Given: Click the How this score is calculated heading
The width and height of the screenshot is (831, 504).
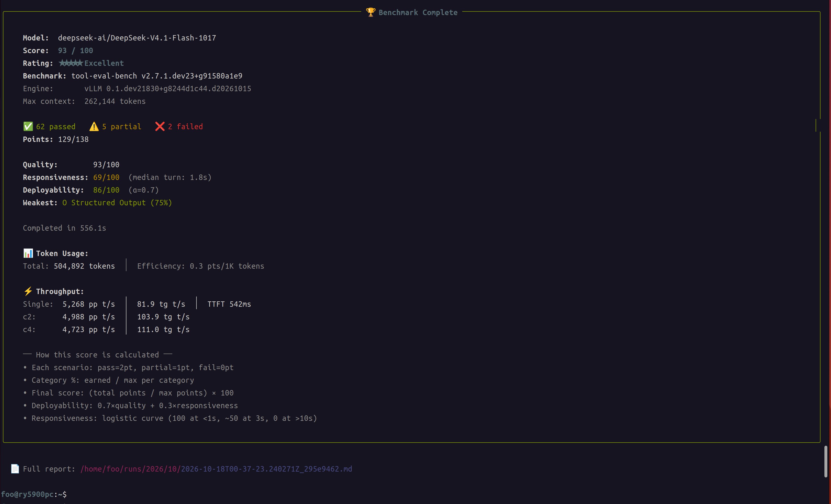Looking at the screenshot, I should tap(97, 355).
